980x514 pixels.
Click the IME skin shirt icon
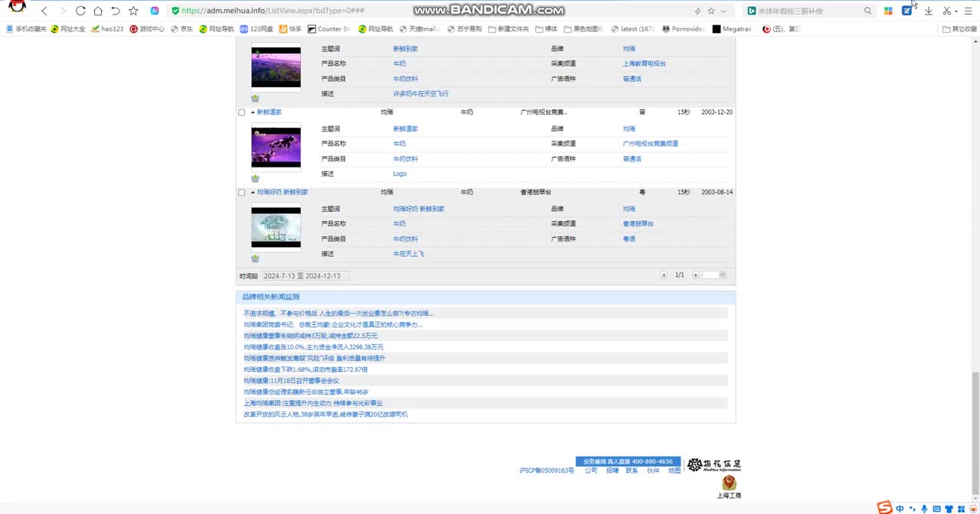tap(949, 509)
